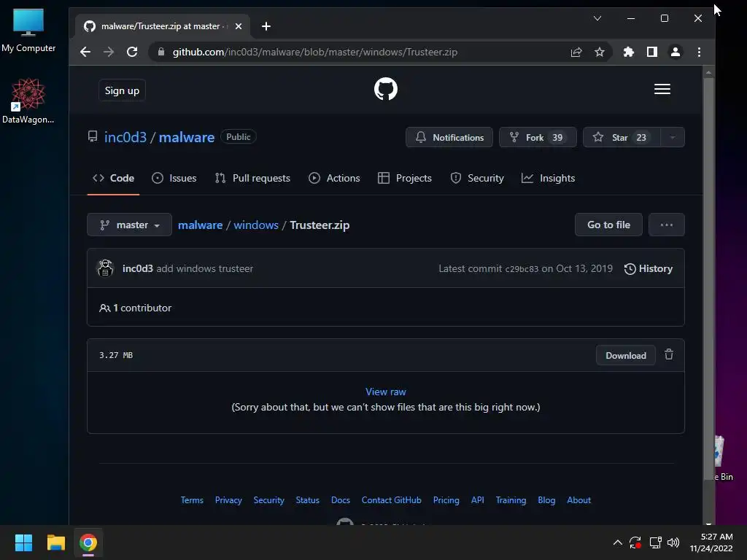Expand the Star list dropdown arrow
747x560 pixels.
click(673, 137)
